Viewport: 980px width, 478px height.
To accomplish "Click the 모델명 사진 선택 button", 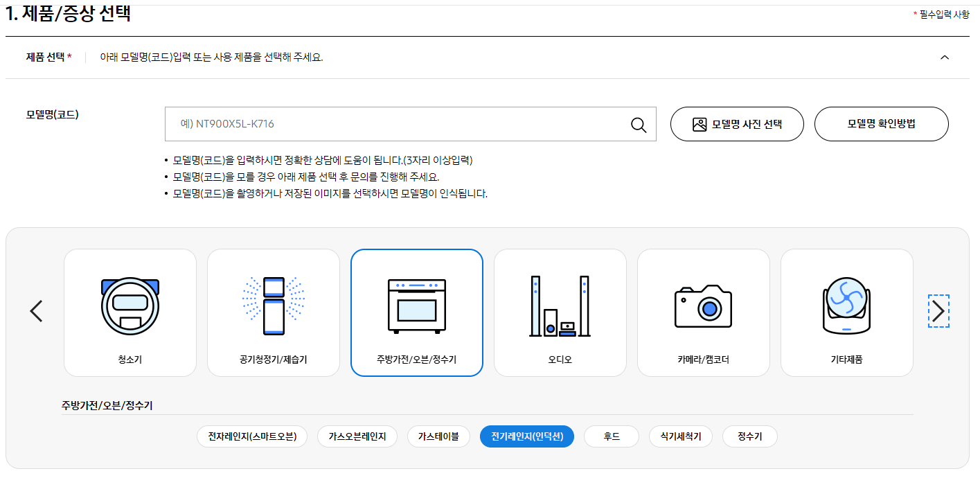I will pyautogui.click(x=736, y=124).
